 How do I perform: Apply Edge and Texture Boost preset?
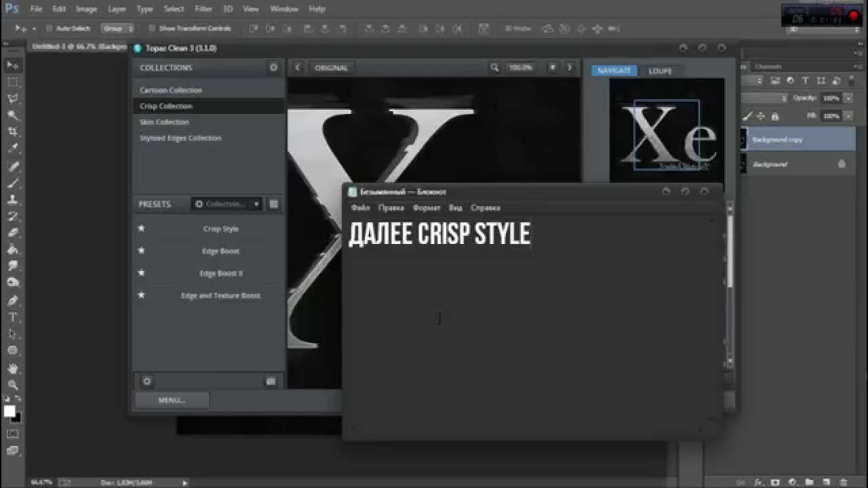click(x=221, y=296)
